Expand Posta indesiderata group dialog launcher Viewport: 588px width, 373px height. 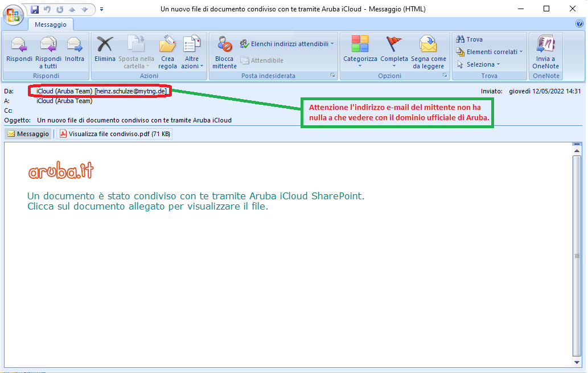332,75
